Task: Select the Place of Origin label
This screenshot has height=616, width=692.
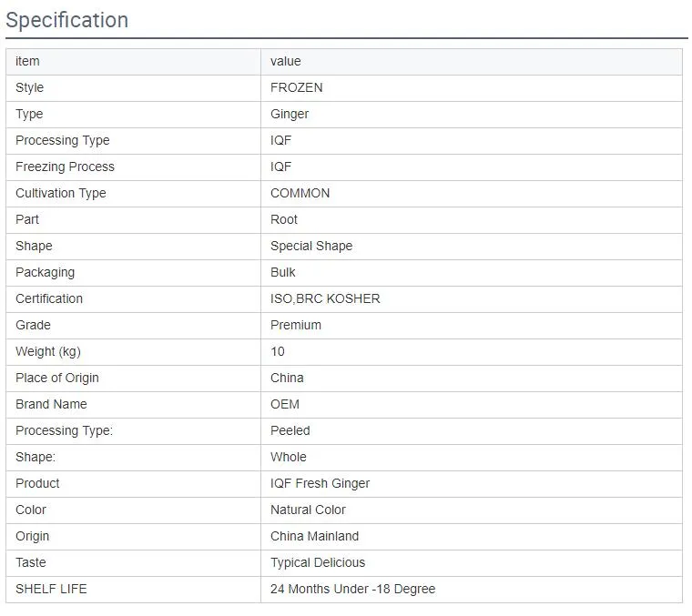Action: coord(57,378)
